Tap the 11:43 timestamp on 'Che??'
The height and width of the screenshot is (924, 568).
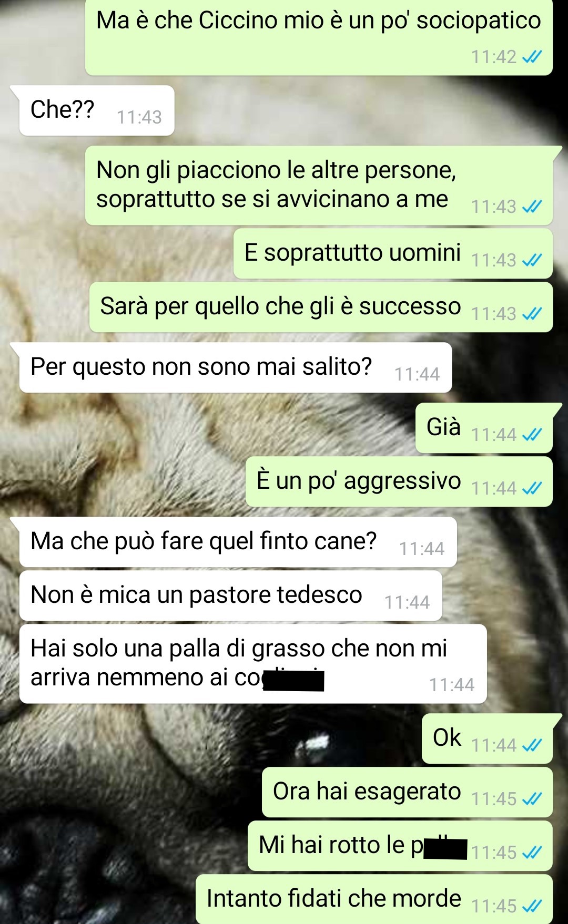139,117
